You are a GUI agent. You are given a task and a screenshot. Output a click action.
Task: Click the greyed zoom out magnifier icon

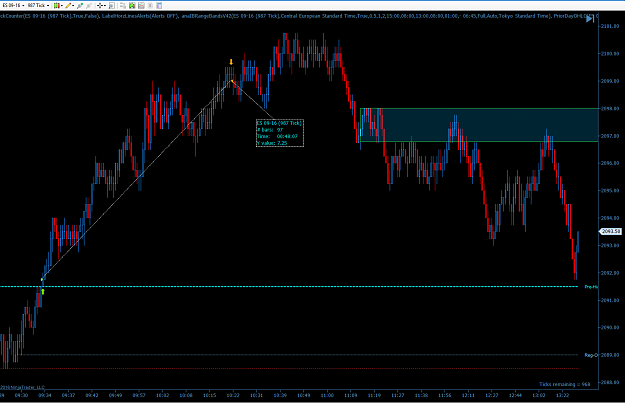[x=89, y=6]
